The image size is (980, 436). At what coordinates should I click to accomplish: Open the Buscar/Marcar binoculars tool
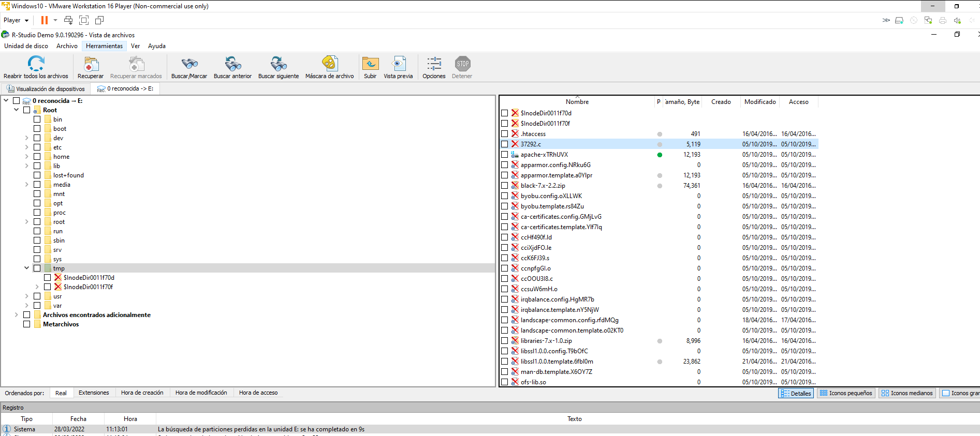pyautogui.click(x=189, y=64)
